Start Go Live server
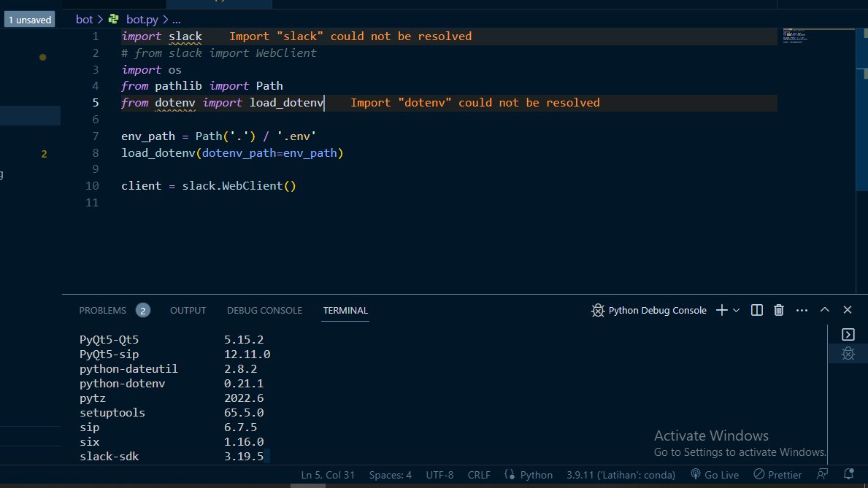Screen dimensions: 868x488 (715, 475)
